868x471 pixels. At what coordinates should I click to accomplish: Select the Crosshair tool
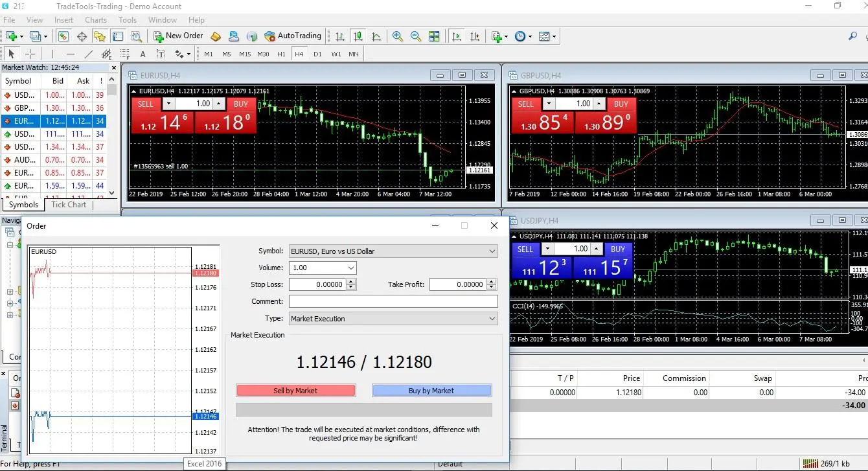[30, 54]
